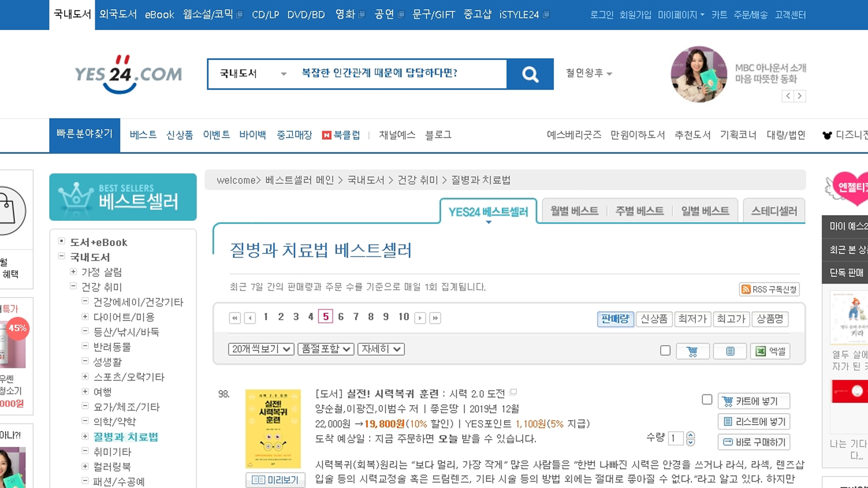Image resolution: width=868 pixels, height=488 pixels.
Task: Click next banner arrow under MBC promo
Action: point(800,96)
